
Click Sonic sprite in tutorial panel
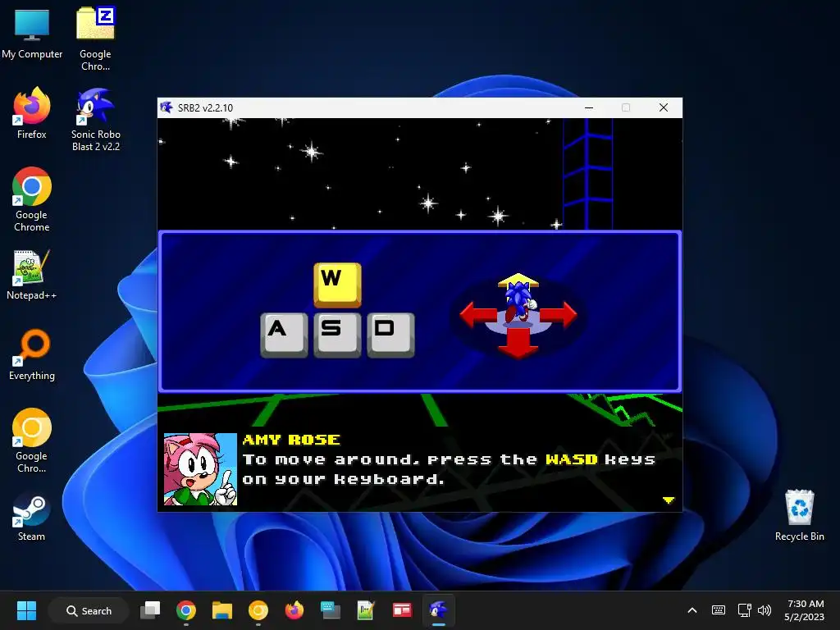click(x=518, y=302)
